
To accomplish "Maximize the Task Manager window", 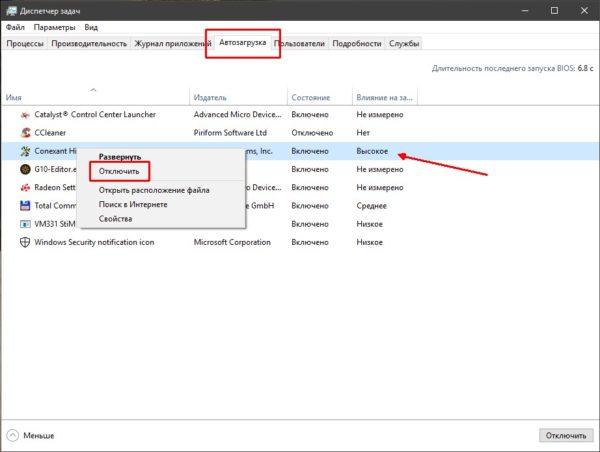I will (554, 11).
